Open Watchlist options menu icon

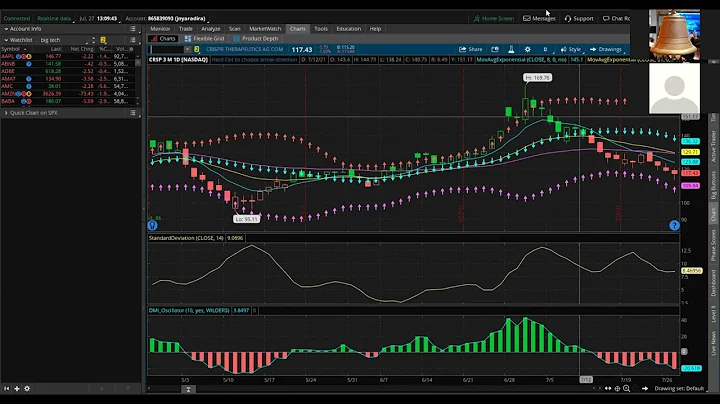(x=133, y=40)
